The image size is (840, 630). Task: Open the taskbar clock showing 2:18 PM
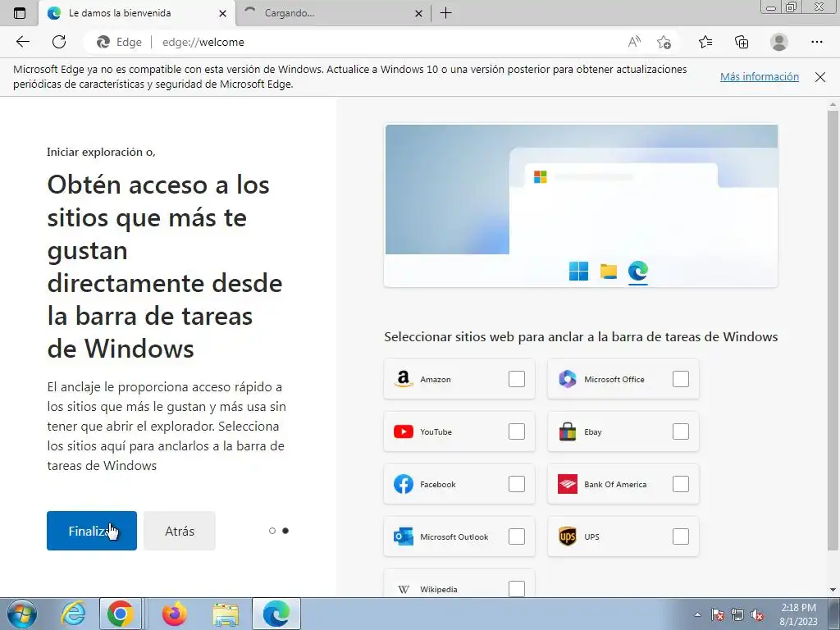pyautogui.click(x=798, y=614)
